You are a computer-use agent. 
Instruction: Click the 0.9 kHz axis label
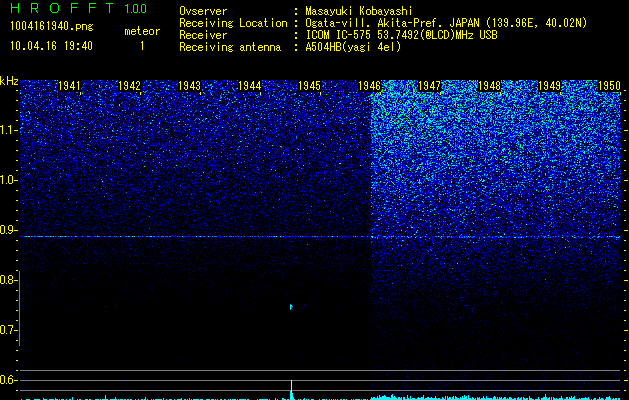coord(8,230)
